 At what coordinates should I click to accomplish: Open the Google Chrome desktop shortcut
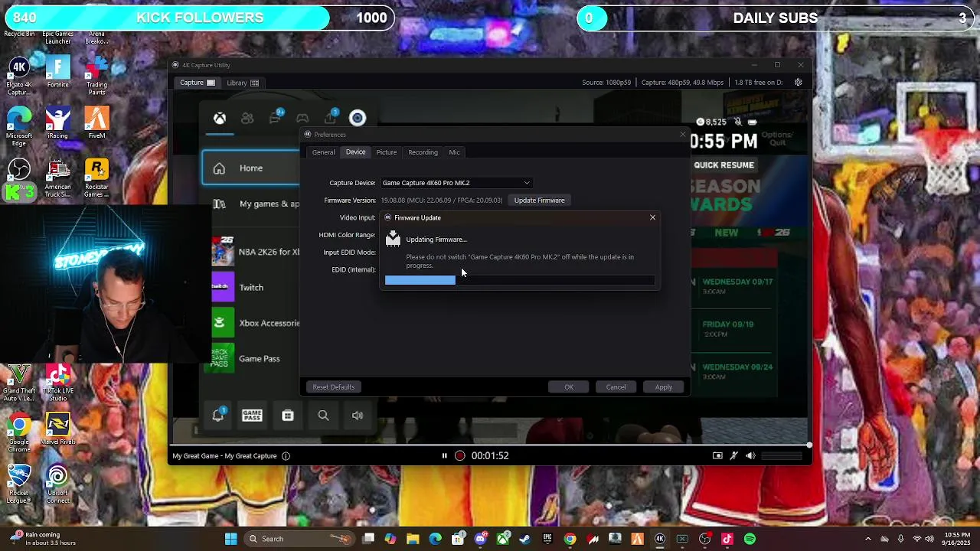[19, 433]
